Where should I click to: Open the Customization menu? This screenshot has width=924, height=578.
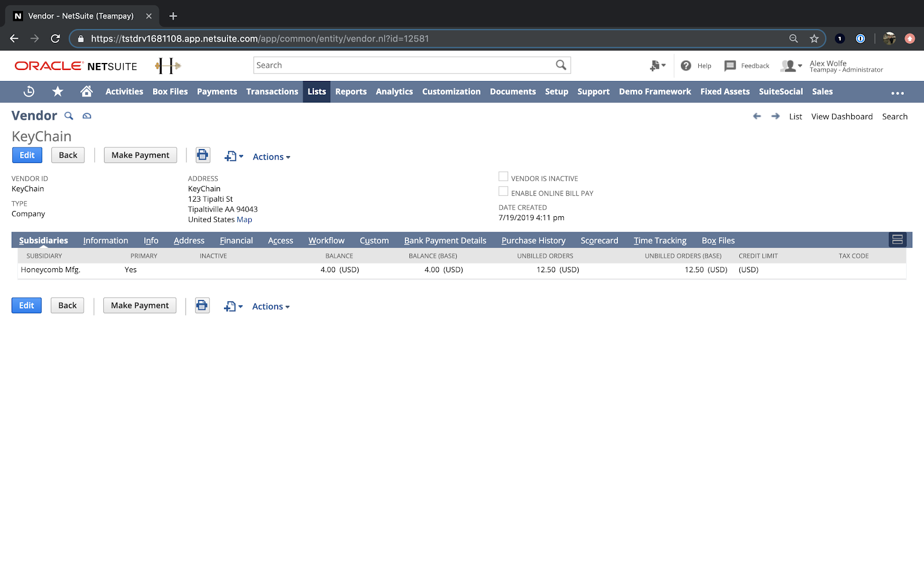point(451,91)
